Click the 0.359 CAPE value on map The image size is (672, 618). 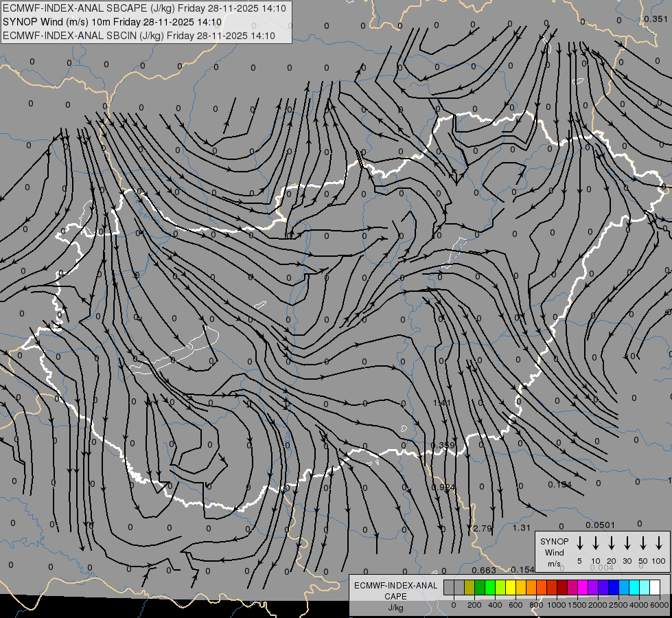pos(443,445)
